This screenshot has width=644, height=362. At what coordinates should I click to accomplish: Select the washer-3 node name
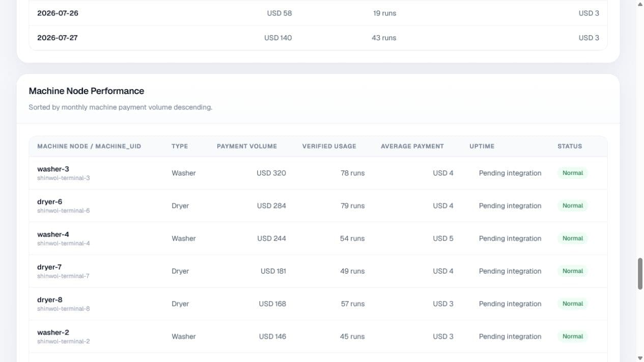point(53,169)
